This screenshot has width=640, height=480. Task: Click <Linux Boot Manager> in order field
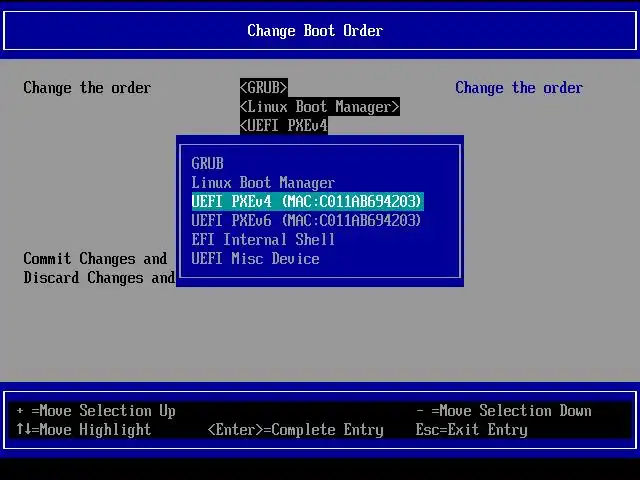point(320,106)
